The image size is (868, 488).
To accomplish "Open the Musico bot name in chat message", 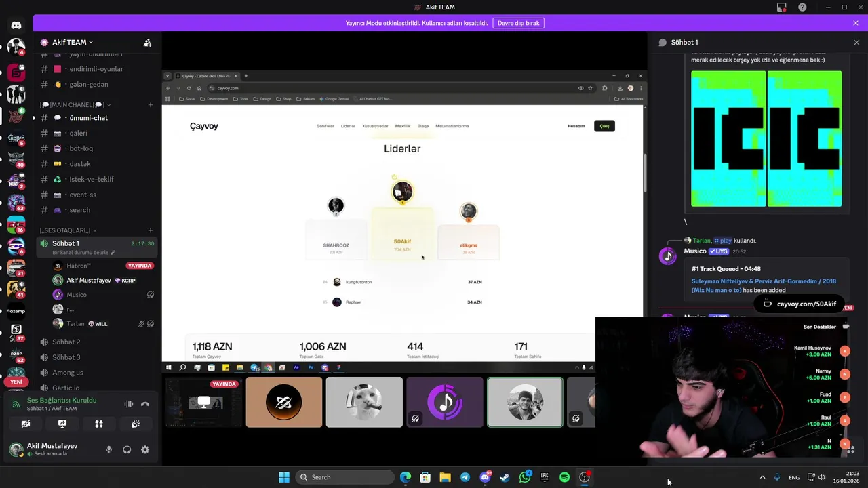I will pos(695,251).
